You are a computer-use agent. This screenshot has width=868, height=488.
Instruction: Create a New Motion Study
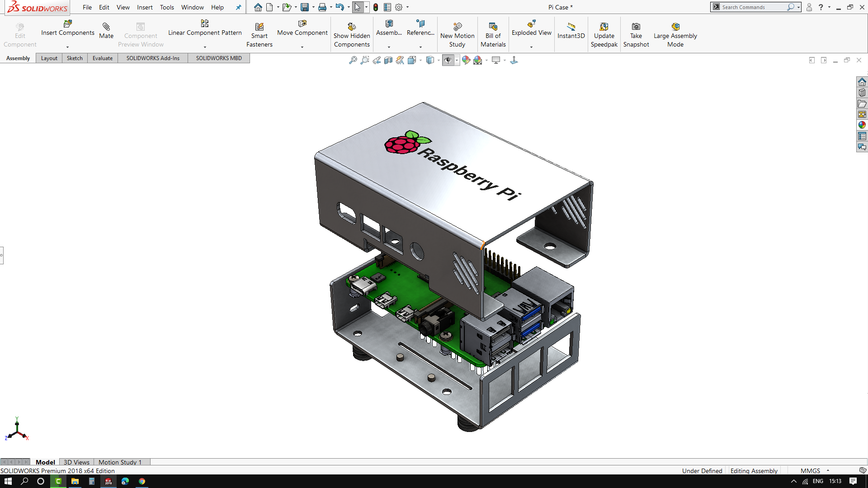coord(457,35)
